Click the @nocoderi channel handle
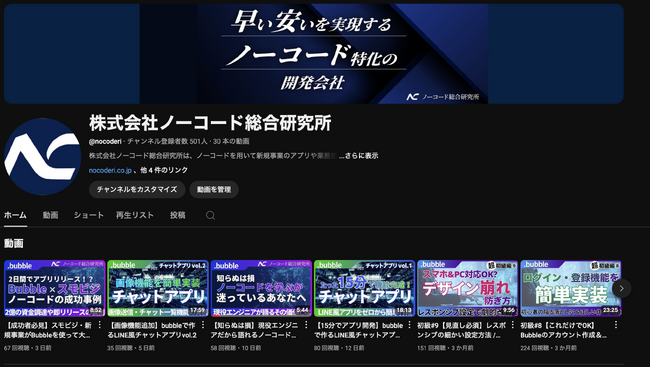This screenshot has height=368, width=650. (x=105, y=141)
